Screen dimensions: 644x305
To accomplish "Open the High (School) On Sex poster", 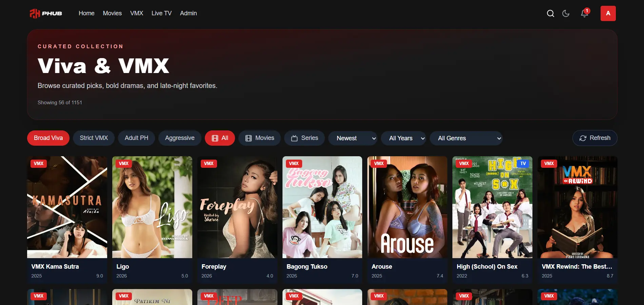I will (492, 207).
